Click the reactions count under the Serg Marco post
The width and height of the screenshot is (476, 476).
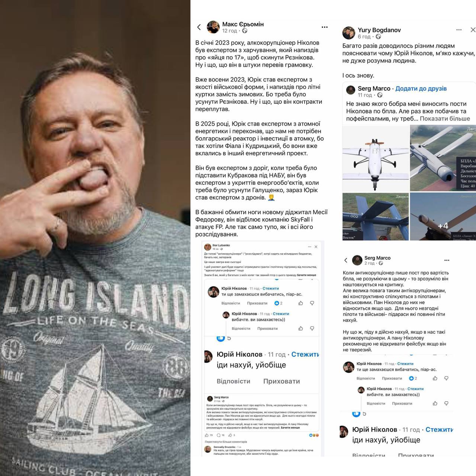[x=210, y=435]
